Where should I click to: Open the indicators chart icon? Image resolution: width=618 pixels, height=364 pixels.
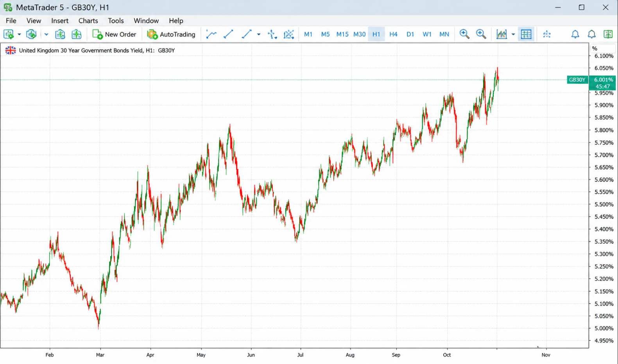coord(502,34)
